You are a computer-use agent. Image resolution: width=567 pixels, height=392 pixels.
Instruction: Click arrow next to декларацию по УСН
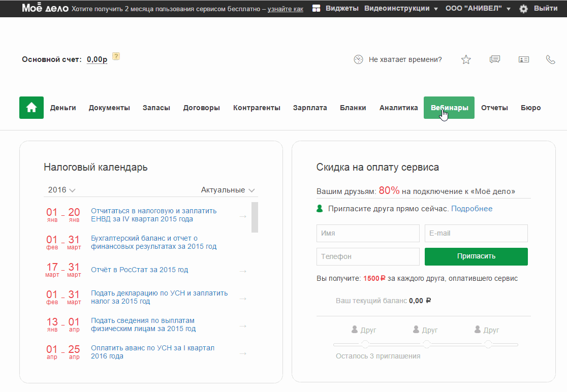point(243,299)
